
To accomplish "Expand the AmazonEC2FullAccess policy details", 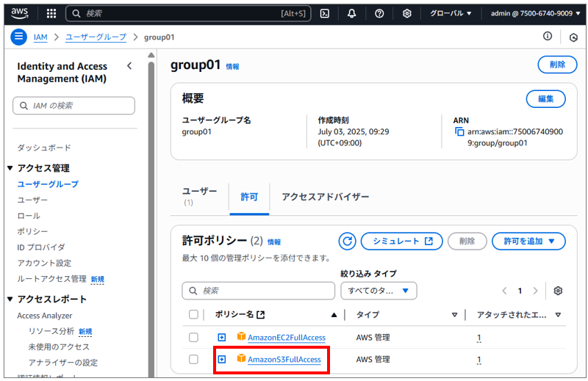I will 222,338.
